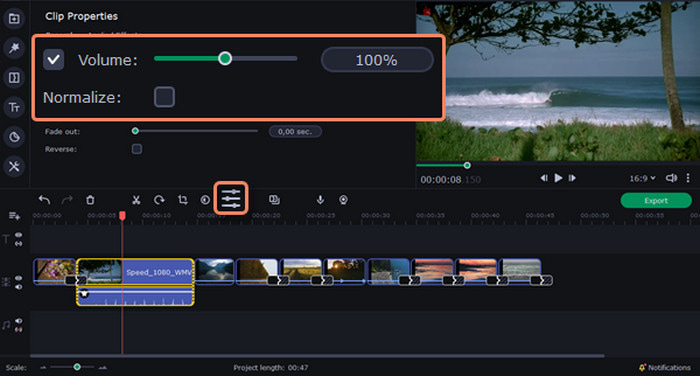Viewport: 700px width, 376px height.
Task: Click the Volume 100% value field
Action: [377, 60]
